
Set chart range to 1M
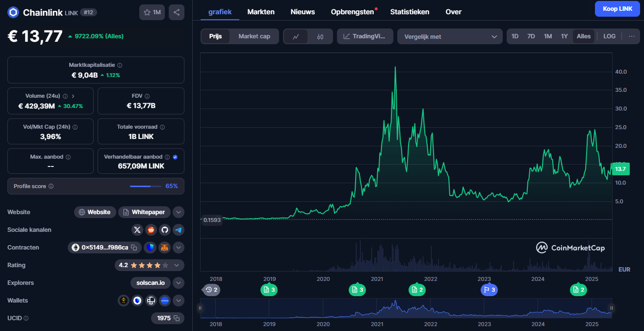coord(548,36)
